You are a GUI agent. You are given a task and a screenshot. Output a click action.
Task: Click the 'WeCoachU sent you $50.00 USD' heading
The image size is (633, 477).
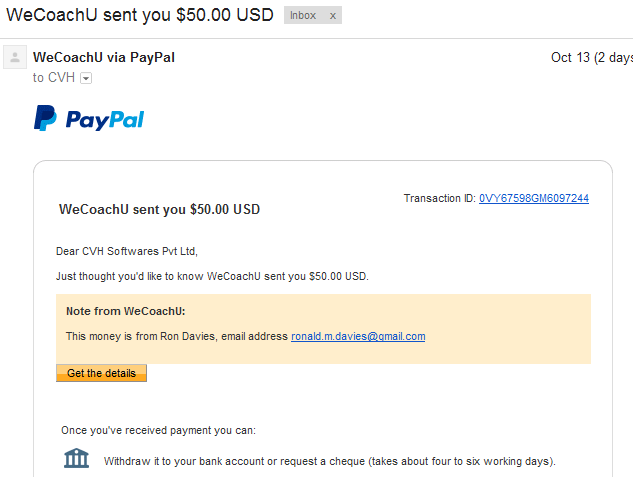[x=159, y=209]
